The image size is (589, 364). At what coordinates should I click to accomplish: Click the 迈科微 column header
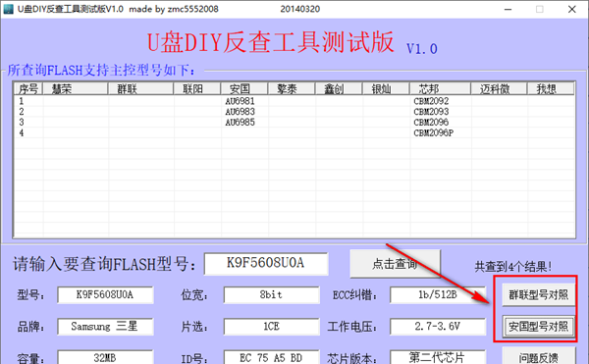tap(499, 88)
